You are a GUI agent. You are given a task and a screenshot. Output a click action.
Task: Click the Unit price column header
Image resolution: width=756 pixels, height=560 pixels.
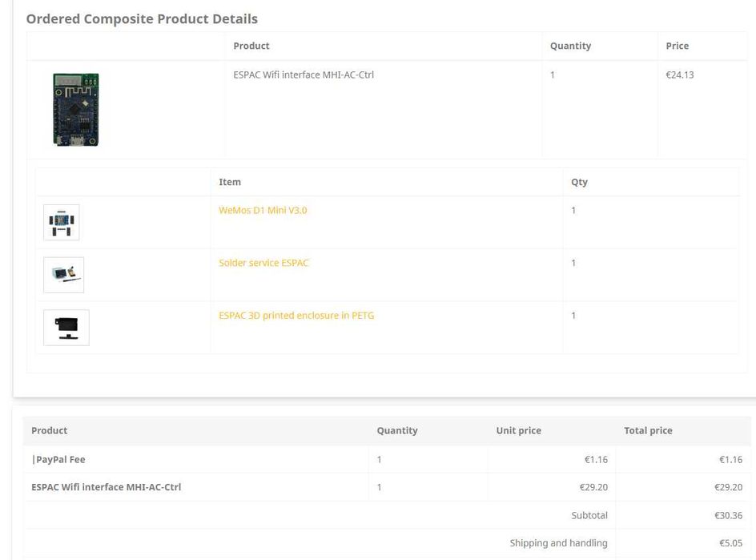(518, 430)
